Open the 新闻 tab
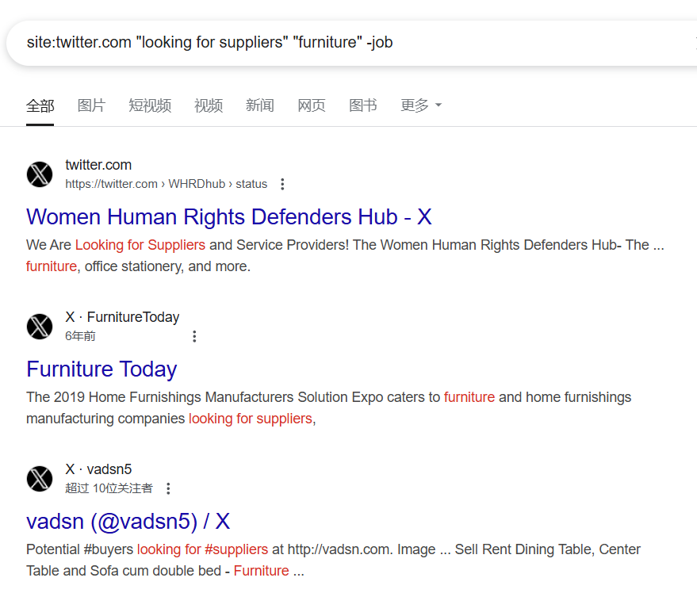697x616 pixels. click(x=260, y=105)
